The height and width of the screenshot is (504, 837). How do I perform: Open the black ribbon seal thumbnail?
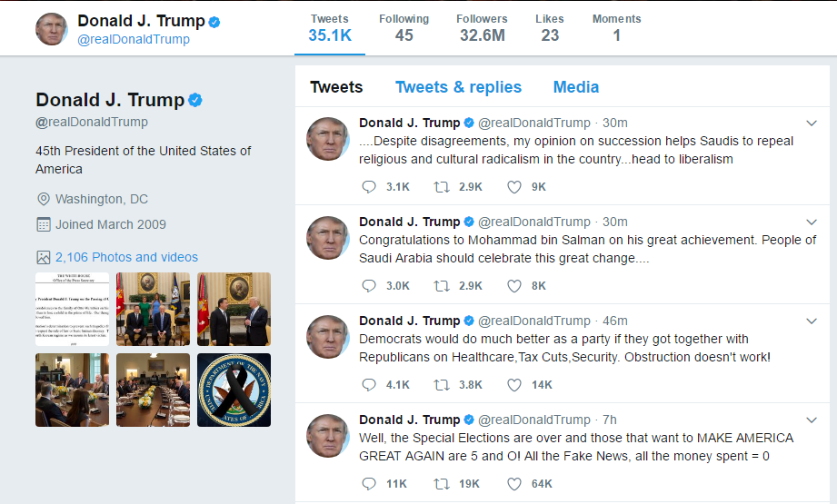234,390
